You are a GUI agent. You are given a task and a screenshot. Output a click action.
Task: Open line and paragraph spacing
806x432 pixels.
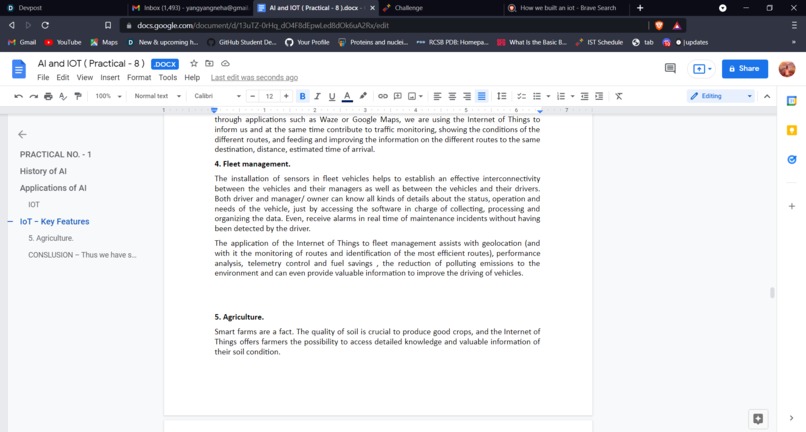pyautogui.click(x=502, y=96)
